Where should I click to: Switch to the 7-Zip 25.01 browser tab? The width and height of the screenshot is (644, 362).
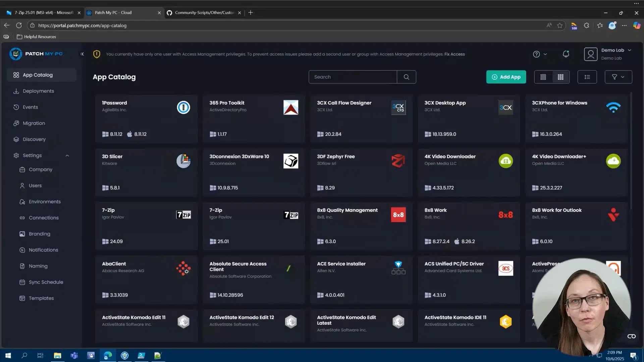[x=44, y=12]
